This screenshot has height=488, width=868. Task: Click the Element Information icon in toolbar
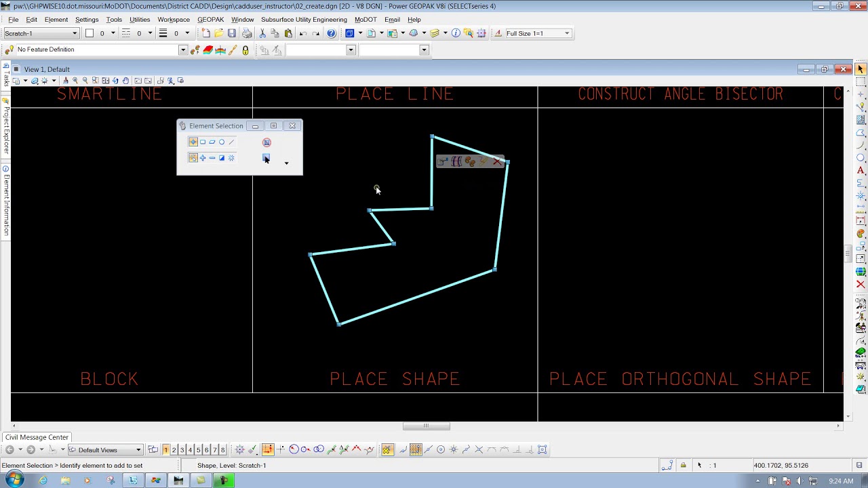(456, 33)
